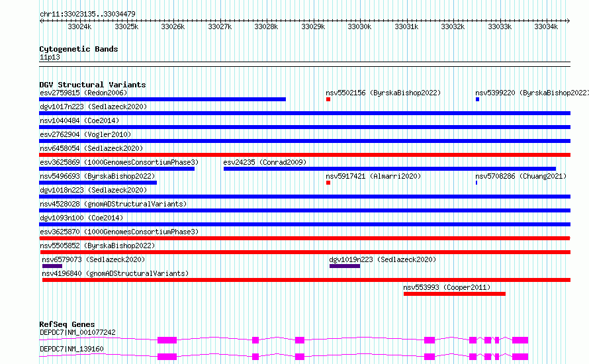Click the blue nsv4528028 variant bar
The width and height of the screenshot is (589, 364).
(304, 210)
